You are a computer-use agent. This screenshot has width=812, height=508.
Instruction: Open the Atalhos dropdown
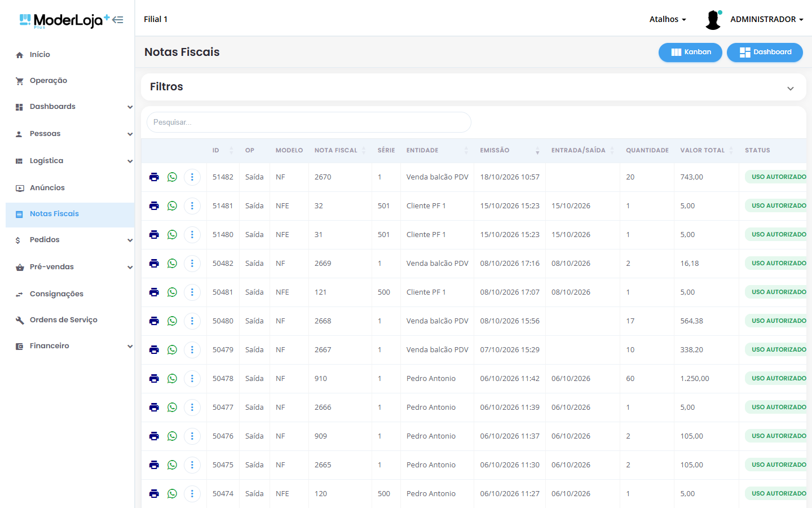(x=668, y=19)
